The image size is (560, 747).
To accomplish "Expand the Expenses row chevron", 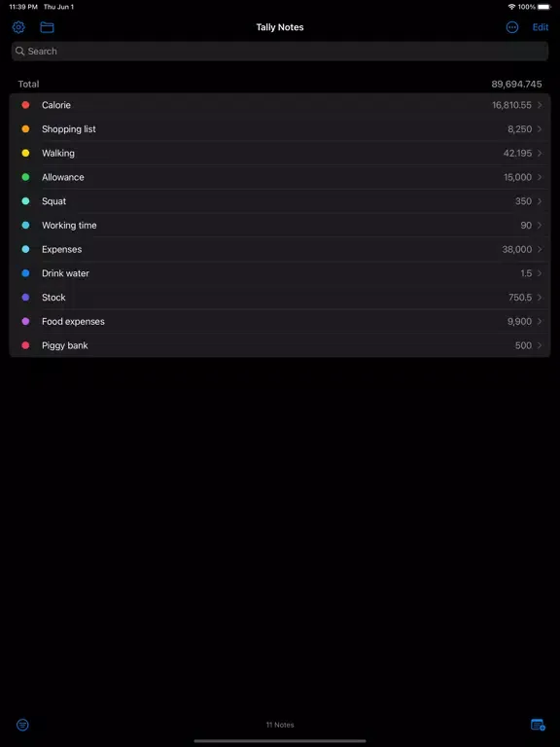I will [540, 249].
